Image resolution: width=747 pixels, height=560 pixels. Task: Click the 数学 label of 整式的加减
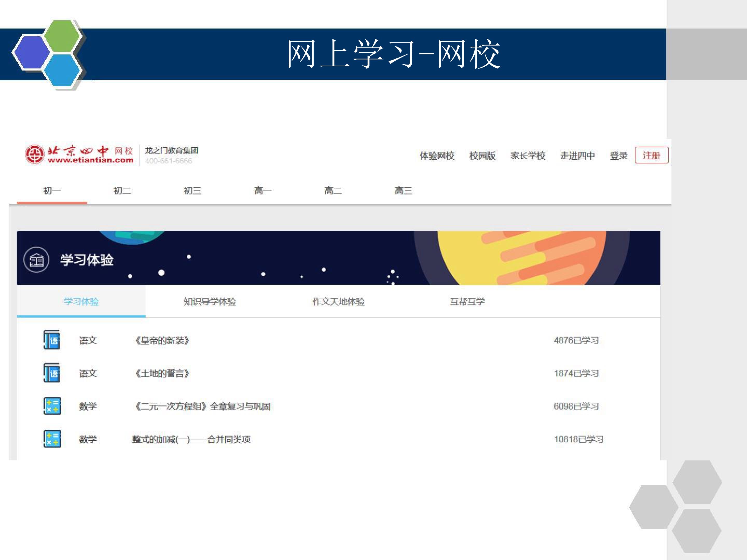[88, 439]
